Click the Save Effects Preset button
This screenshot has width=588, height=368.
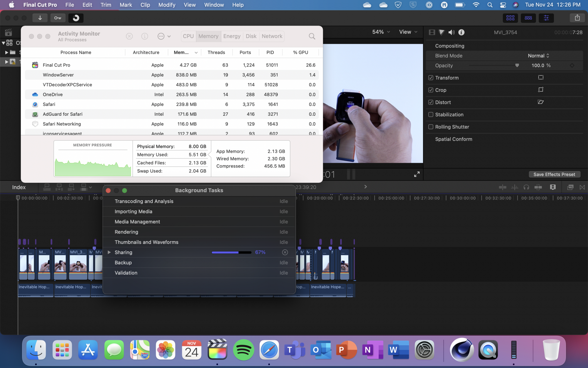point(554,174)
